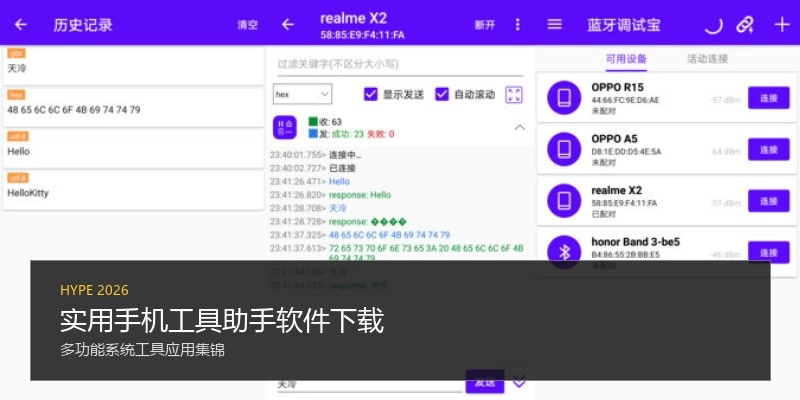
Task: Tap the scanning spinner icon
Action: pos(713,25)
